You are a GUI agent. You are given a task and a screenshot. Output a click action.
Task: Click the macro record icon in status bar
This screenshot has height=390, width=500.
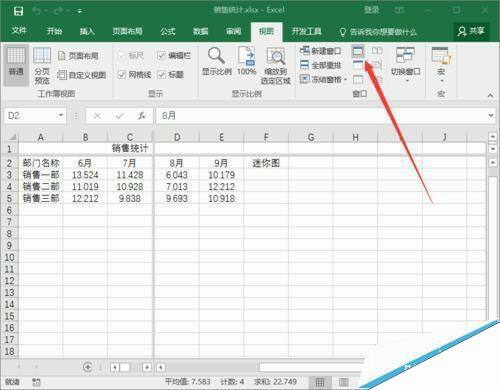coord(36,382)
